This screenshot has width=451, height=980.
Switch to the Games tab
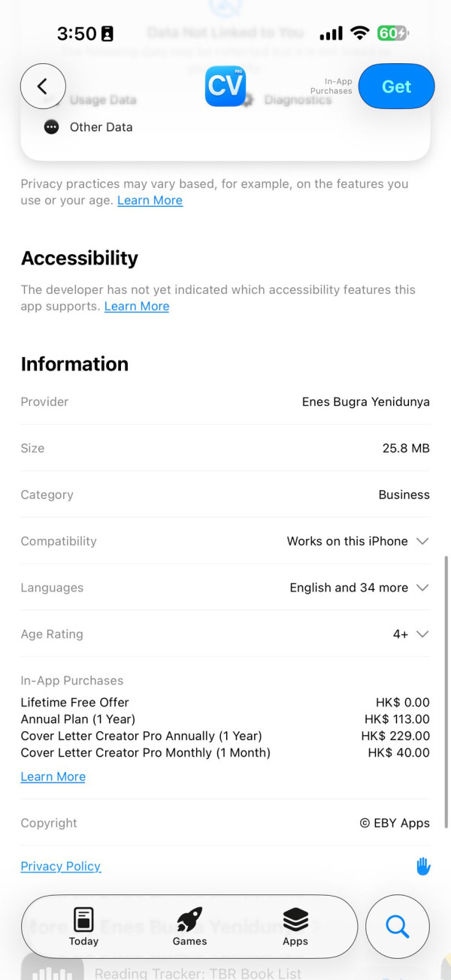click(x=189, y=927)
